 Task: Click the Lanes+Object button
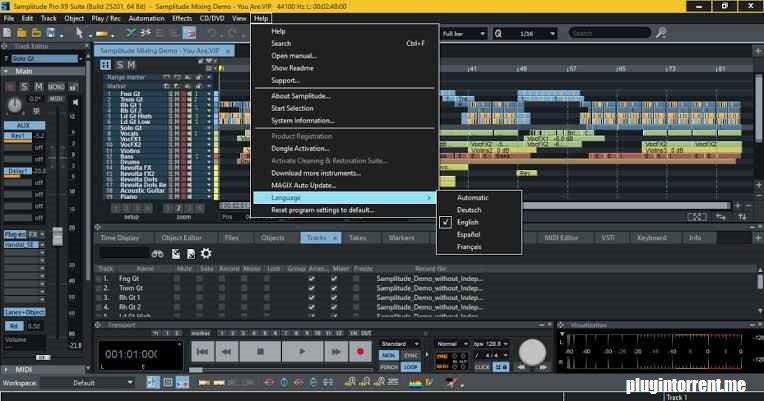click(24, 312)
